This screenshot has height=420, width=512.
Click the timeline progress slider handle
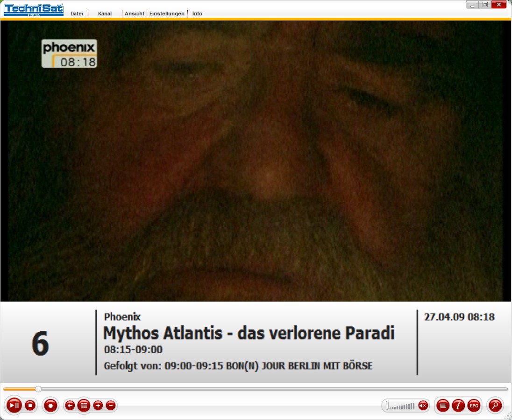[38, 389]
